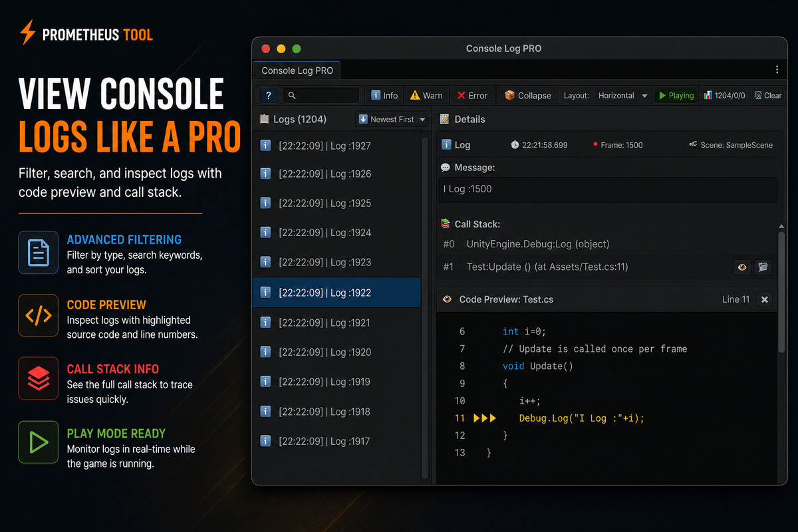Select log entry Log :1922
The image size is (798, 532).
click(336, 293)
